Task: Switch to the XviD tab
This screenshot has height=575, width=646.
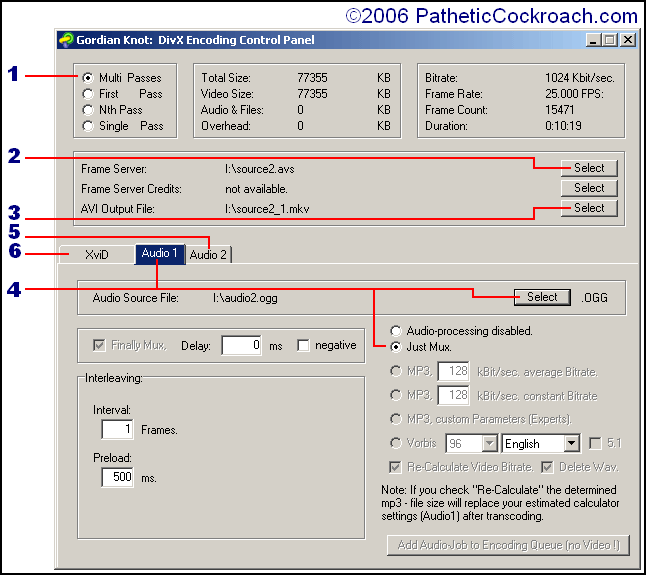Action: coord(97,254)
